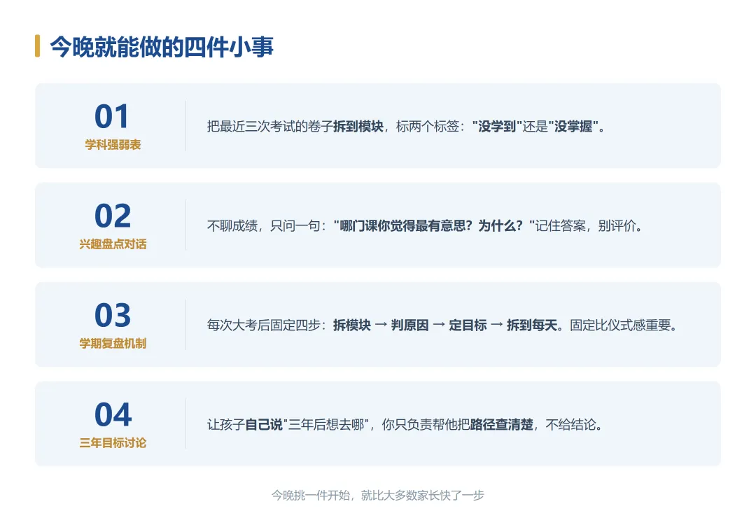Click the footer text 今晚挑一件开始

pyautogui.click(x=377, y=496)
